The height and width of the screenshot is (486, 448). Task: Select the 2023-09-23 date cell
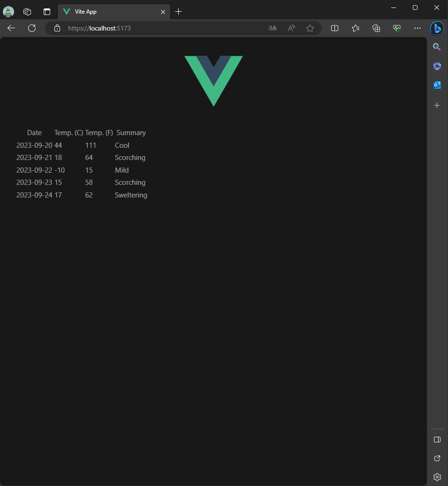click(34, 182)
